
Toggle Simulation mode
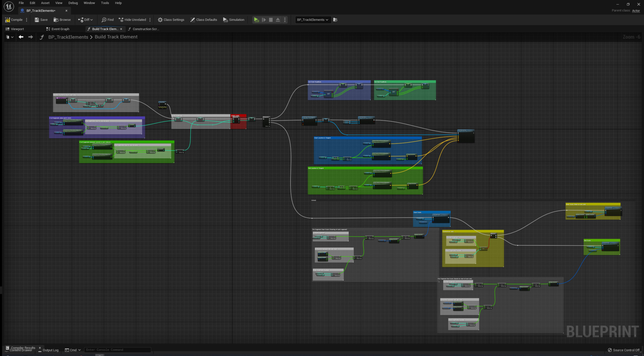pos(234,20)
